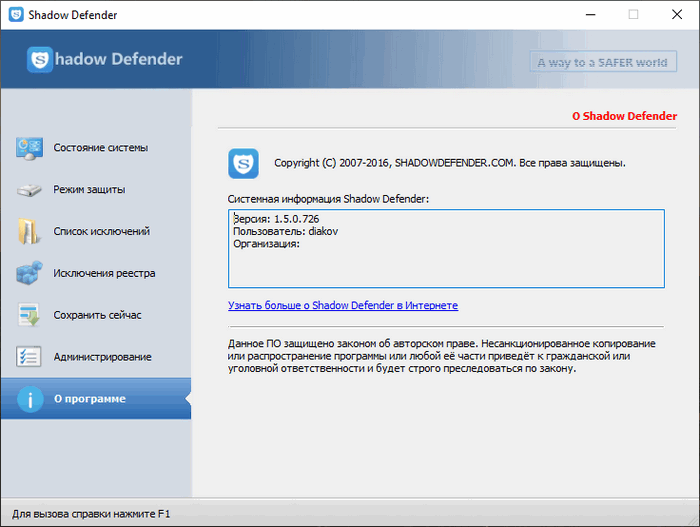Image resolution: width=700 pixels, height=527 pixels.
Task: Click the red О Shadow Defender heading
Action: (x=625, y=116)
